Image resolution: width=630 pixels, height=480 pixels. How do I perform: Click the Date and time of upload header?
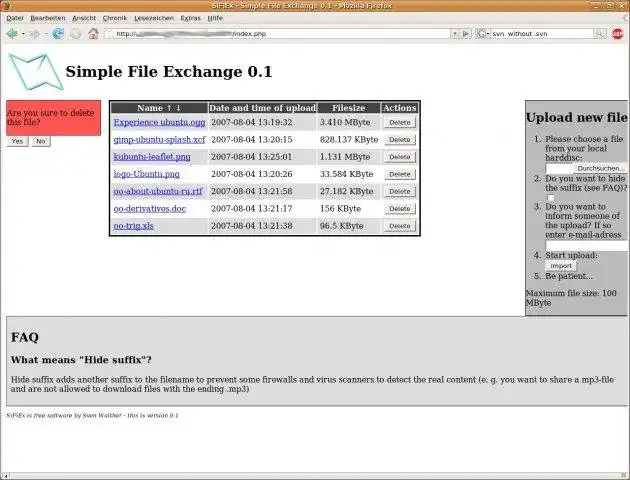262,108
